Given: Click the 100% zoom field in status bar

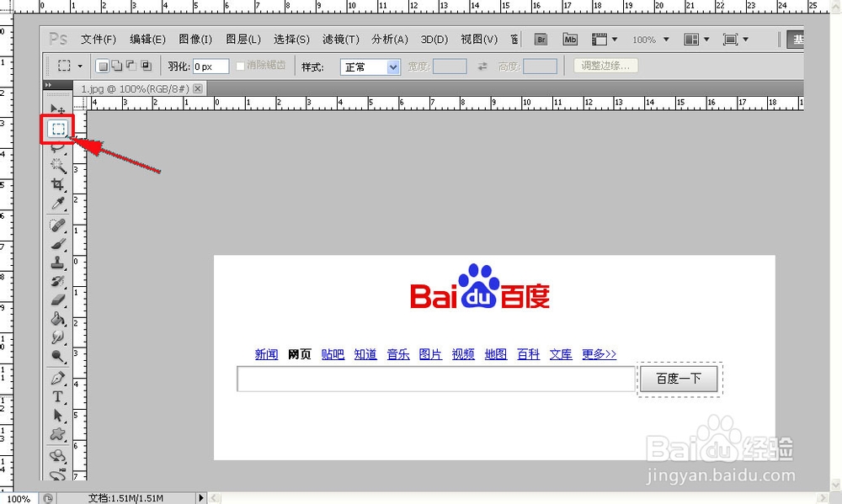Looking at the screenshot, I should 19,499.
